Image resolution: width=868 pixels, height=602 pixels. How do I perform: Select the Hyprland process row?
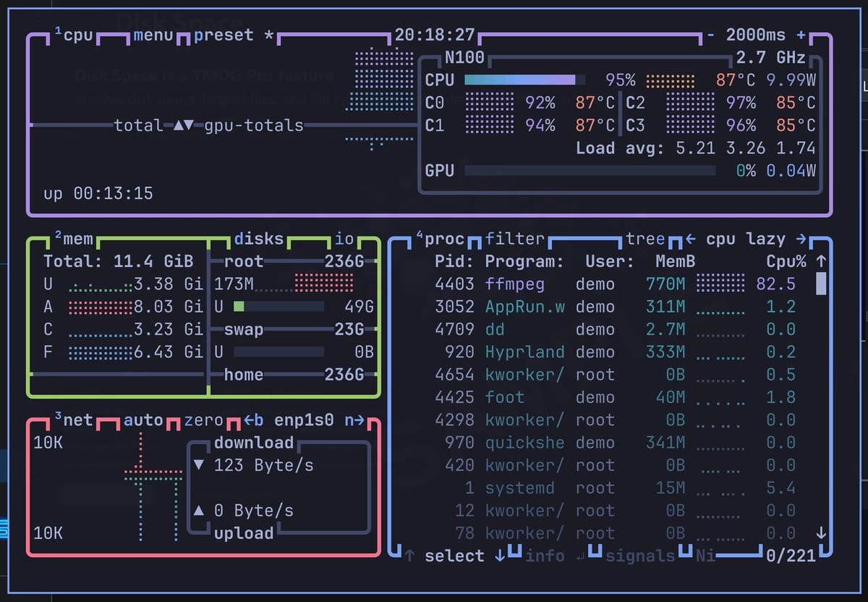pyautogui.click(x=615, y=352)
